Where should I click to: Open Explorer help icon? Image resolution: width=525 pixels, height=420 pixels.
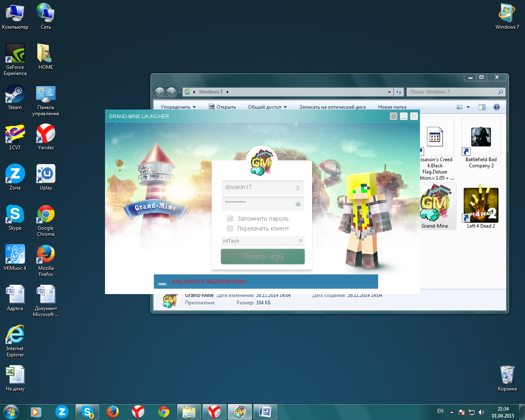(x=497, y=107)
